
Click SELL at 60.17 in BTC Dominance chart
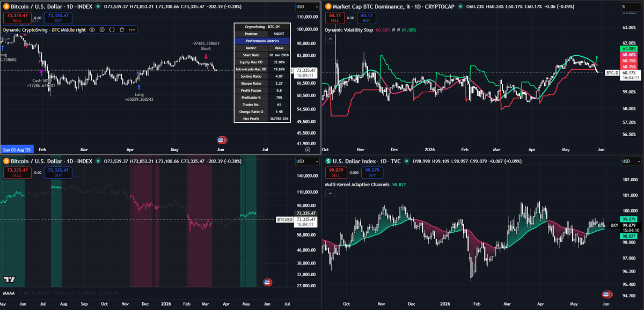pos(335,17)
